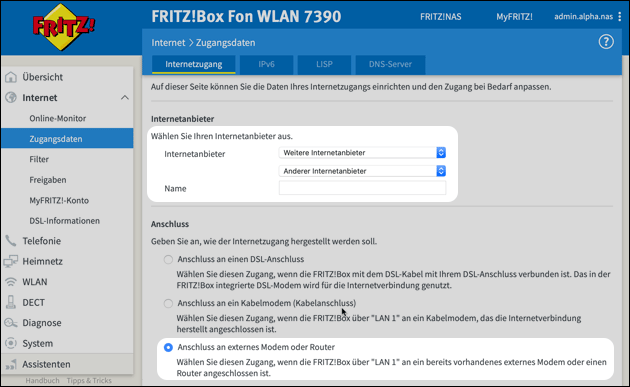Select Anschluss an einen DSL-Anschluss radio
The image size is (630, 387).
pos(168,260)
